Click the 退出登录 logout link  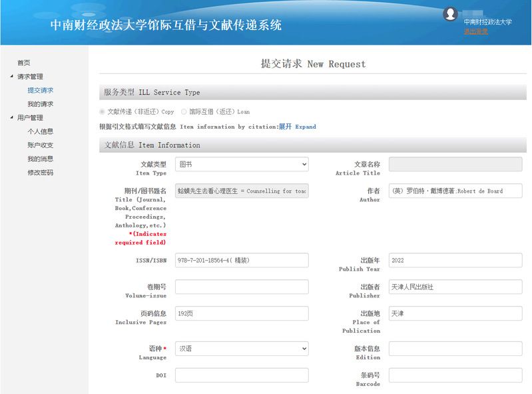pos(475,31)
